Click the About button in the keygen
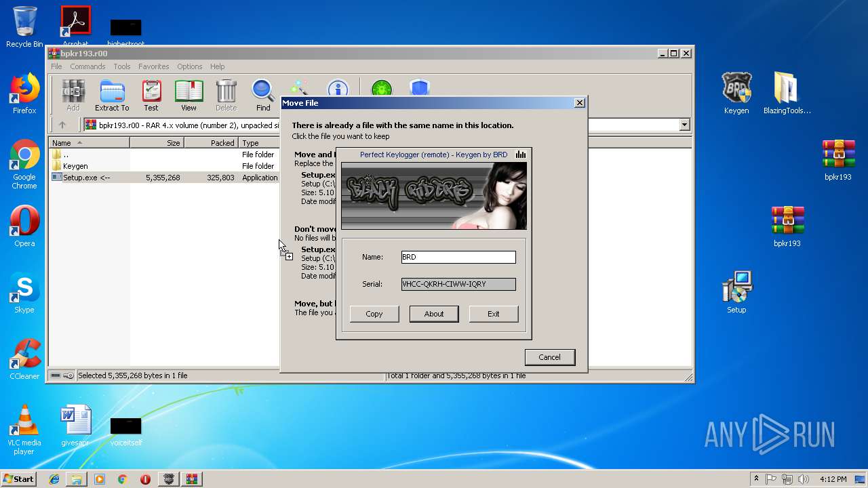 434,314
